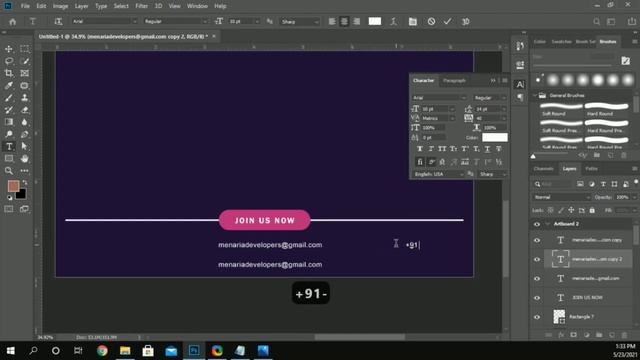Image resolution: width=640 pixels, height=360 pixels.
Task: Toggle Faux Bold in Character panel
Action: (420, 149)
